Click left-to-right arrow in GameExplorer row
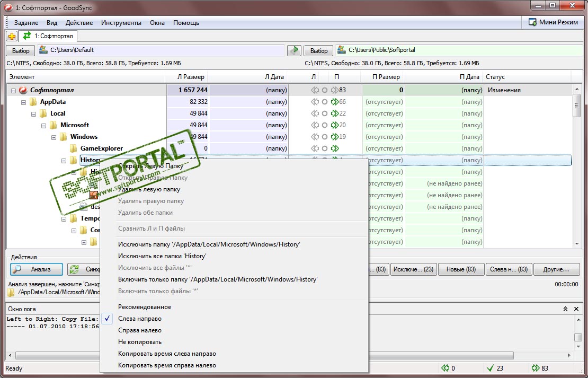 (x=334, y=148)
